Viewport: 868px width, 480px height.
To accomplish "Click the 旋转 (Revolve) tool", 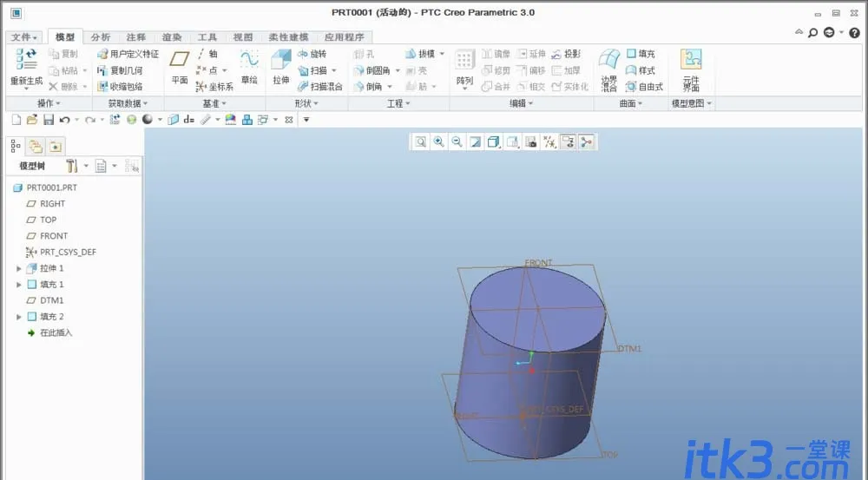I will click(x=312, y=54).
